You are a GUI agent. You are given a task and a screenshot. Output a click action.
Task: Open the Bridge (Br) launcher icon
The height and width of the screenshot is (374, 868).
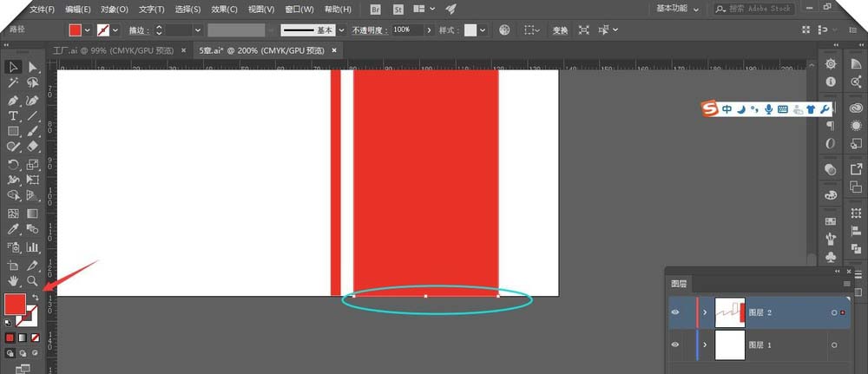pyautogui.click(x=375, y=9)
